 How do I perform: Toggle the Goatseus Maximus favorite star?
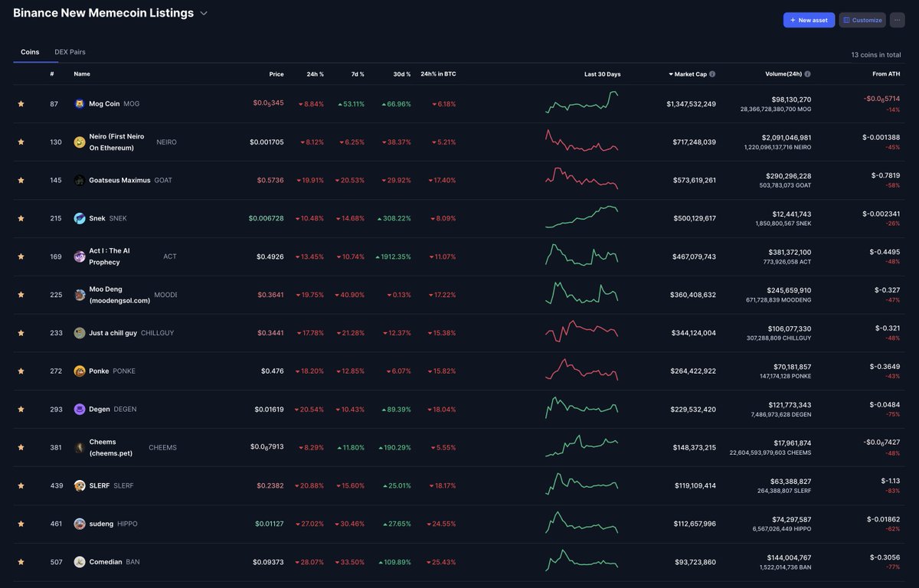point(21,180)
